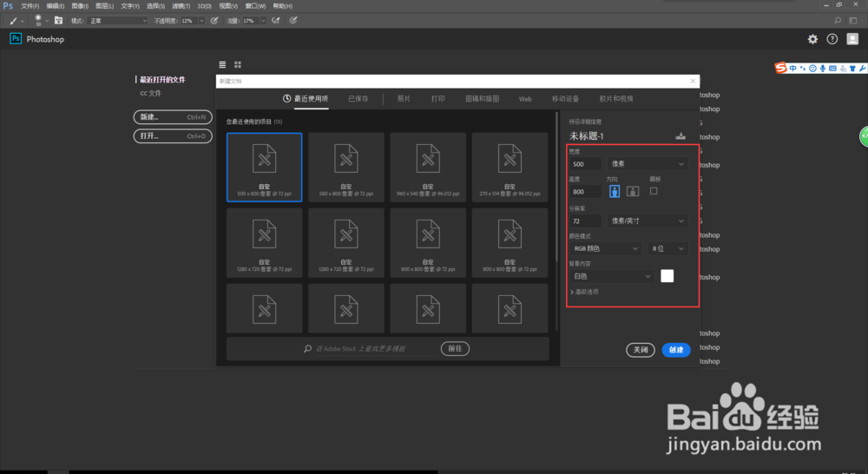The width and height of the screenshot is (868, 474).
Task: Open the 图层(L) menu
Action: [x=105, y=6]
